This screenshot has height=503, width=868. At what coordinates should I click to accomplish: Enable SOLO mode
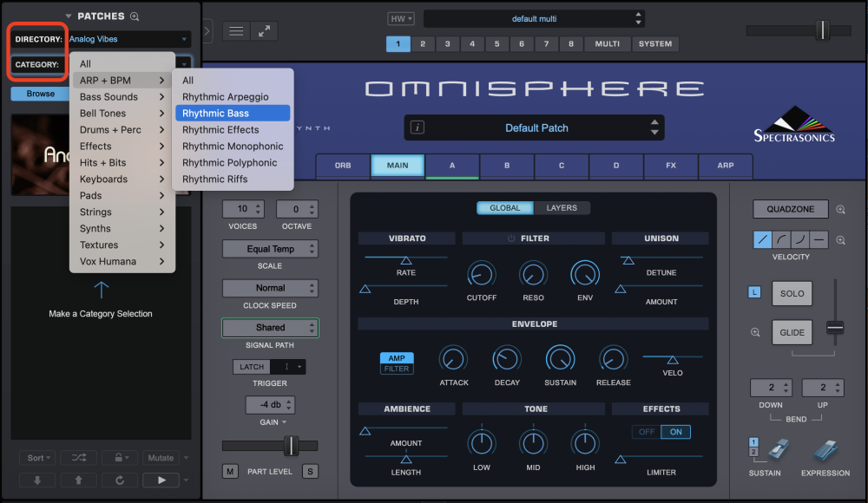point(792,293)
